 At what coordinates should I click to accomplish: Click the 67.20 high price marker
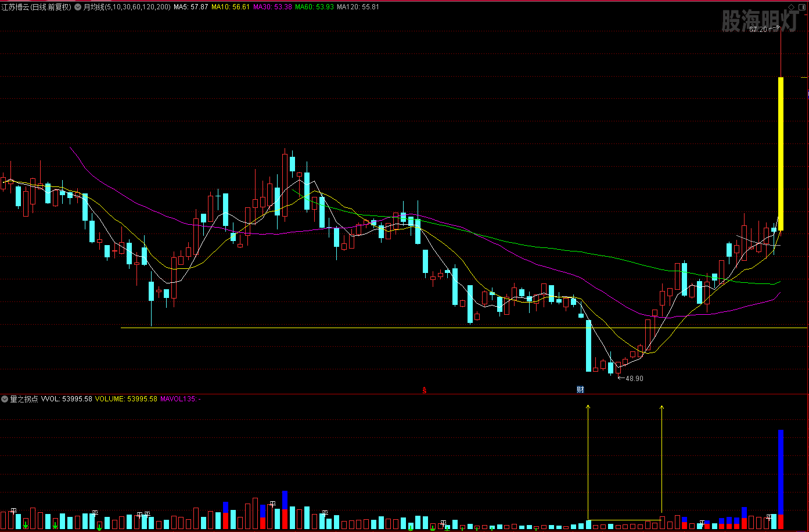pos(758,29)
